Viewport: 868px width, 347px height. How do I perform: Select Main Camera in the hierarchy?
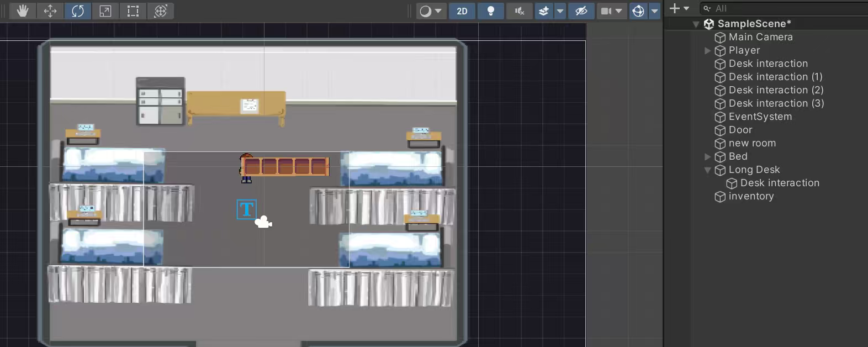pyautogui.click(x=760, y=37)
